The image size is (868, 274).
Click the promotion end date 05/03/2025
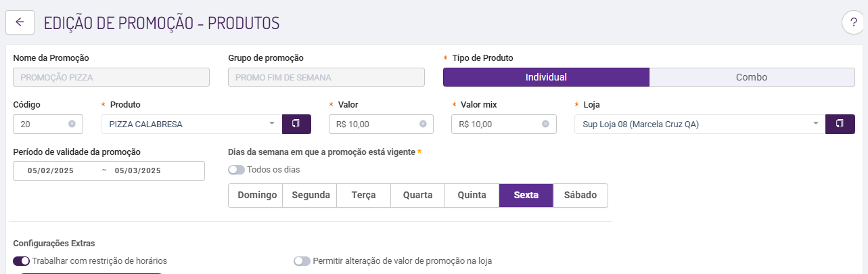[137, 170]
